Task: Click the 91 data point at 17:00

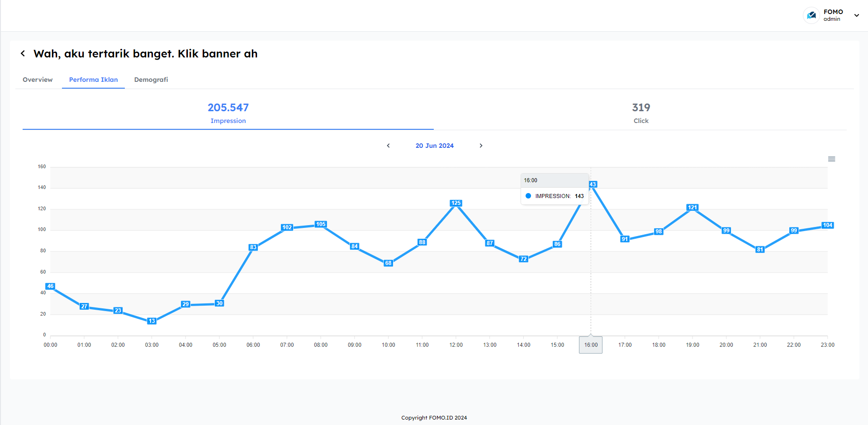Action: (x=625, y=239)
